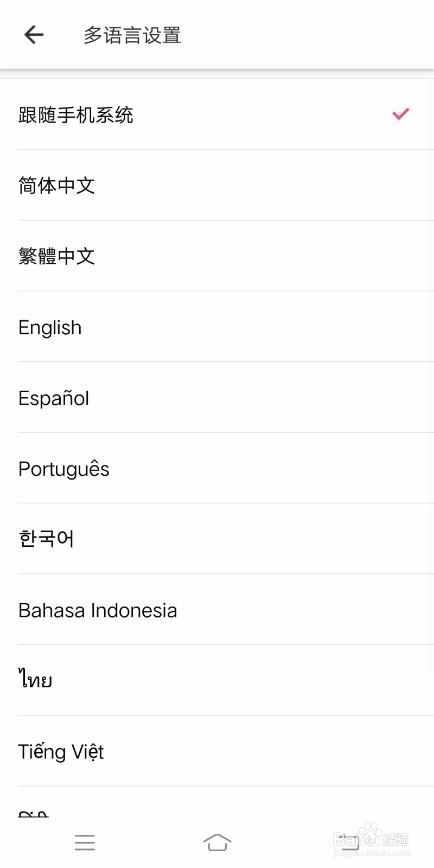
Task: Select the Português option
Action: 64,469
